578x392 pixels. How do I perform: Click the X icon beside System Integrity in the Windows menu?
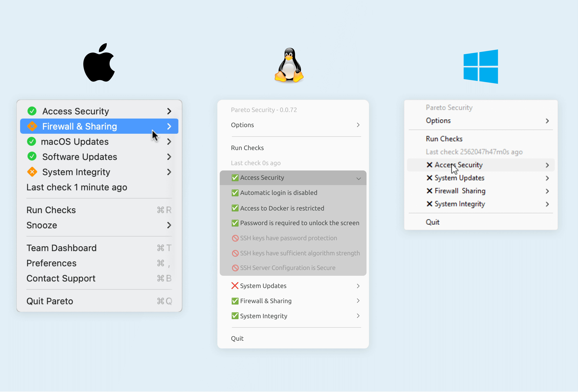pos(429,204)
